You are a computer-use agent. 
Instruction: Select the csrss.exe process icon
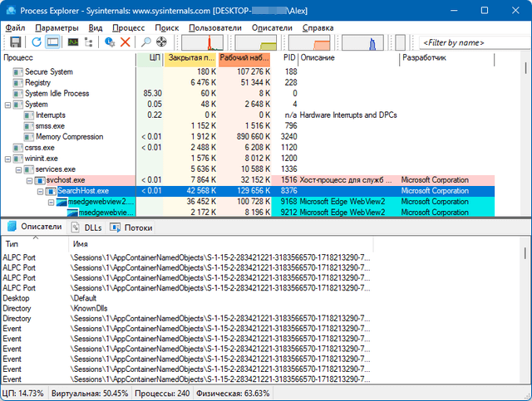[x=18, y=148]
